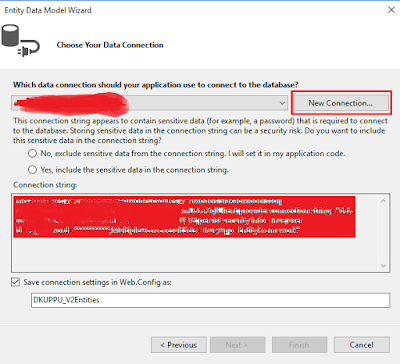Go back with the Previous button

click(179, 345)
